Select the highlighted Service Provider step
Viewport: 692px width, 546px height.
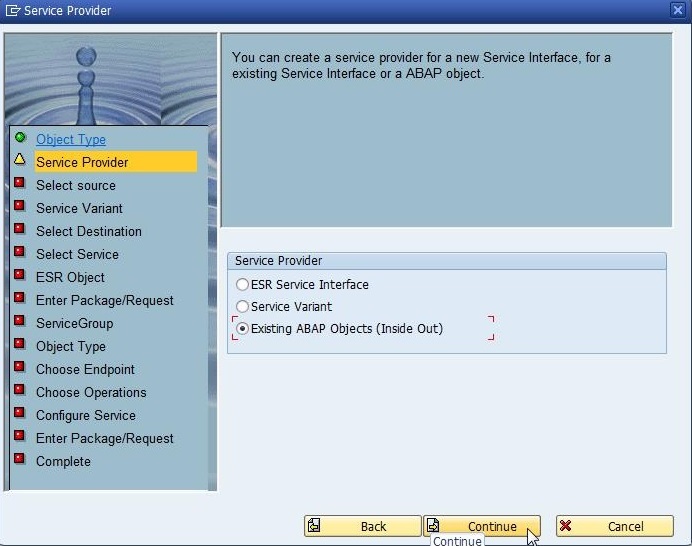[x=82, y=162]
